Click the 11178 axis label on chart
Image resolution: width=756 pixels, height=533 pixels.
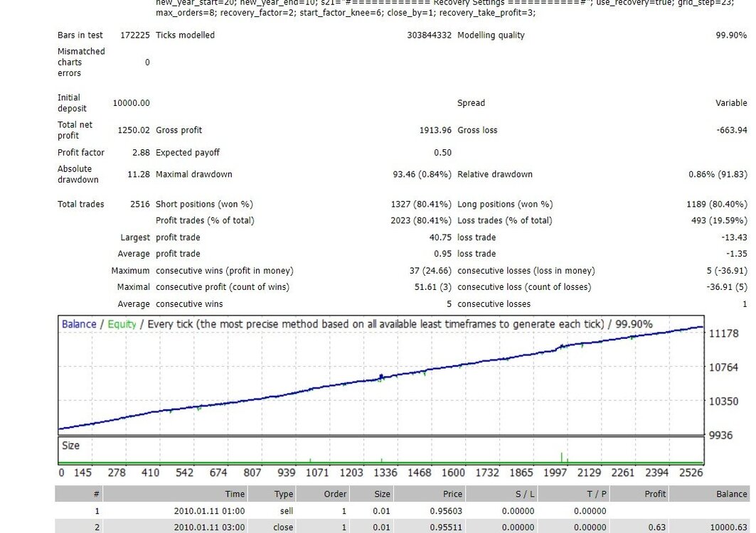coord(723,333)
